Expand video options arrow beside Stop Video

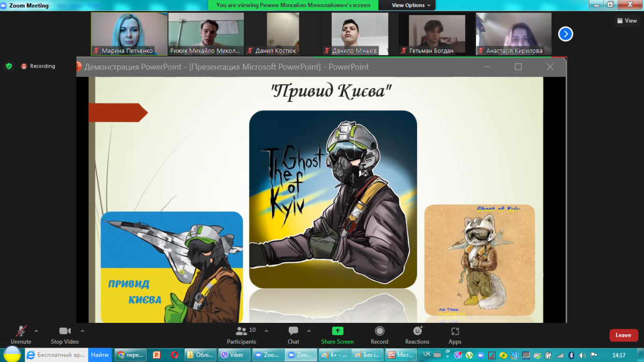pos(83,331)
